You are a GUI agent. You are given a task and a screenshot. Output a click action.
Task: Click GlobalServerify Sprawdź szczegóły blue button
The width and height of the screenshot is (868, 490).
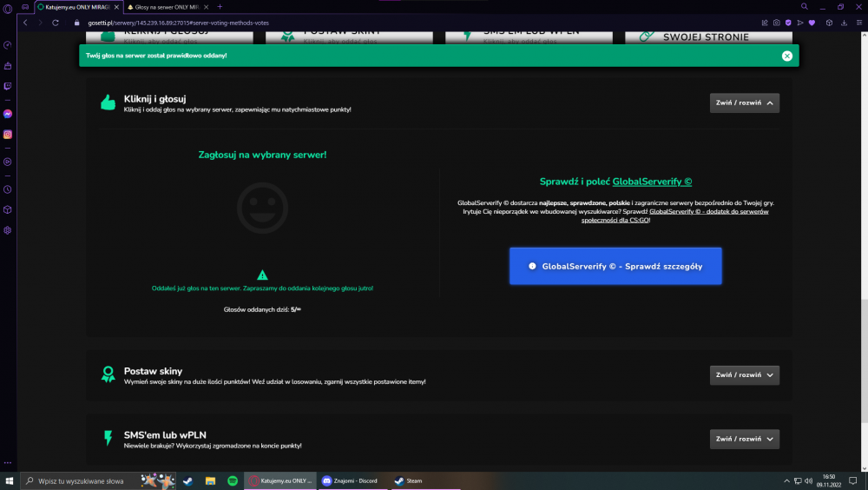pos(615,266)
